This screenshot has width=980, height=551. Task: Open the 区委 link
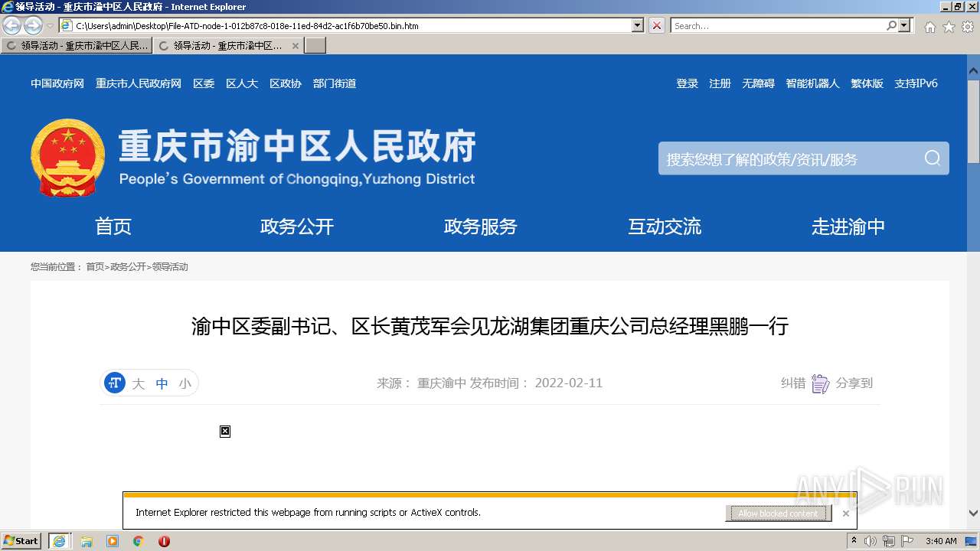[x=204, y=83]
